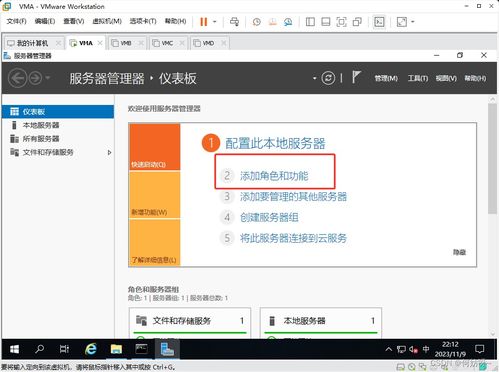This screenshot has width=499, height=372.
Task: Click the Server Manager taskbar icon
Action: tap(167, 349)
